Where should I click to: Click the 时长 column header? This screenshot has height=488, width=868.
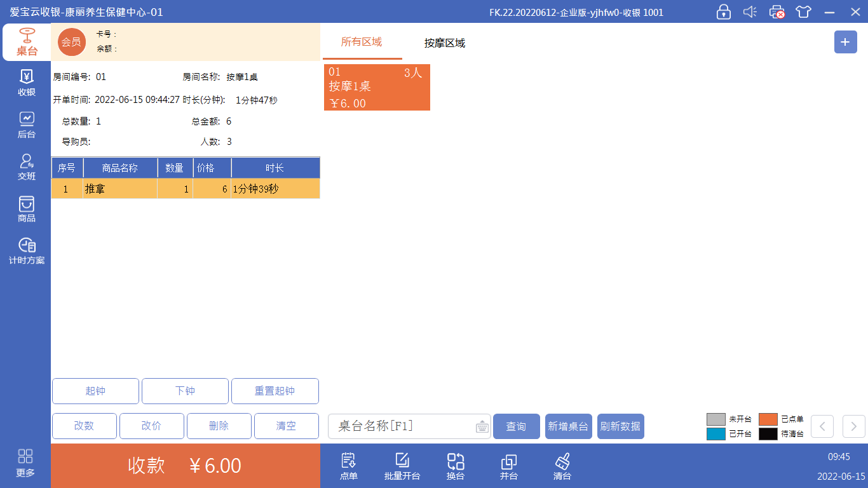point(275,168)
